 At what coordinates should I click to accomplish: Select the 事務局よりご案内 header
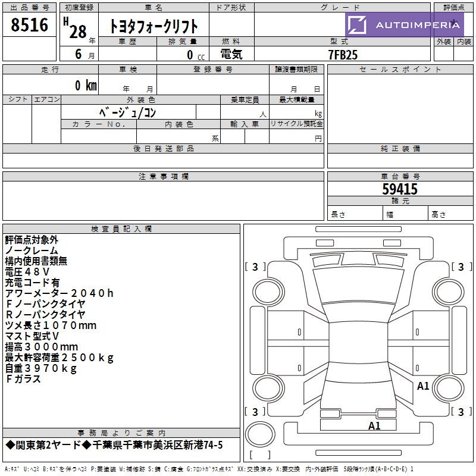coord(121,433)
